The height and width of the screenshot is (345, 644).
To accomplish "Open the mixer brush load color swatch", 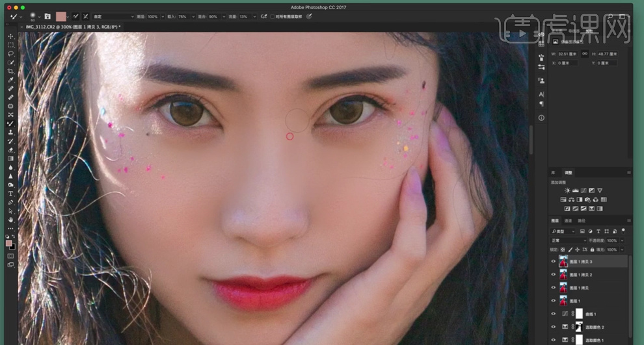I will click(x=60, y=17).
